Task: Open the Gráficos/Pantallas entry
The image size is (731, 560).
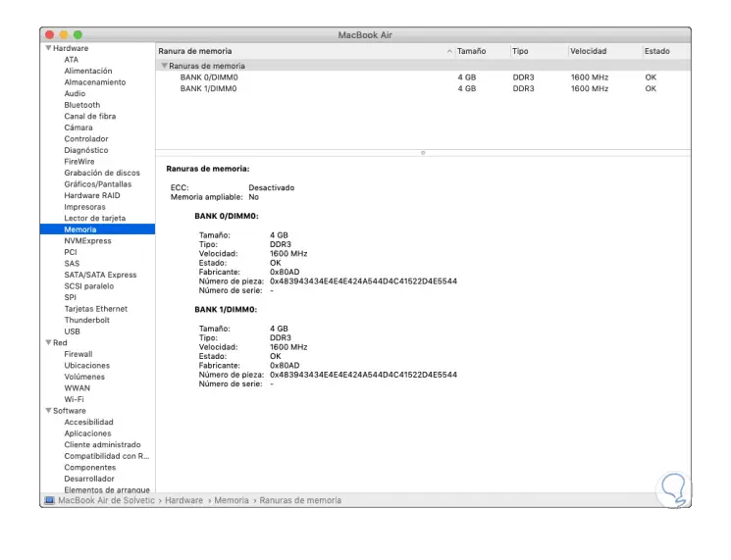Action: [x=98, y=184]
